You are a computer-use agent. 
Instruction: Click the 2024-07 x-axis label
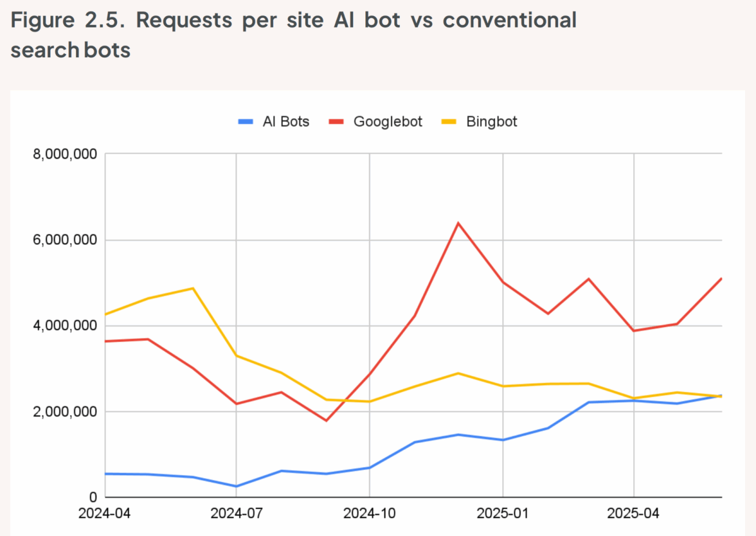point(236,514)
